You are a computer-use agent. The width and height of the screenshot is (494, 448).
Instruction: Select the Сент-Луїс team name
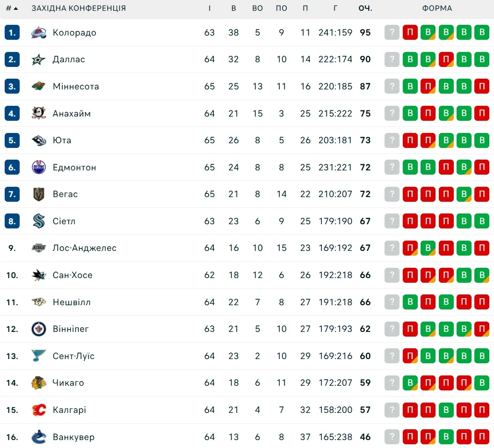73,356
